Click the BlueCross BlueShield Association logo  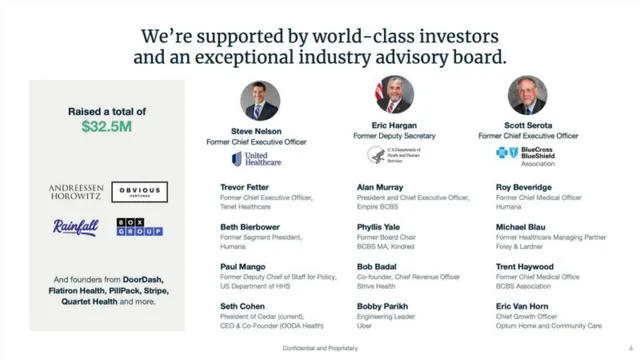[526, 156]
